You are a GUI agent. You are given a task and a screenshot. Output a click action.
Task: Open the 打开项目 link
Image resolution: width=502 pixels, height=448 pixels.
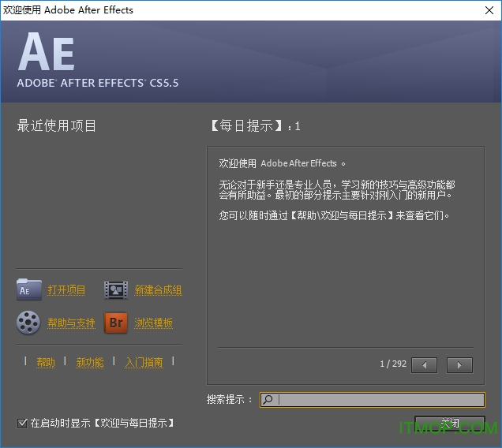coord(66,290)
